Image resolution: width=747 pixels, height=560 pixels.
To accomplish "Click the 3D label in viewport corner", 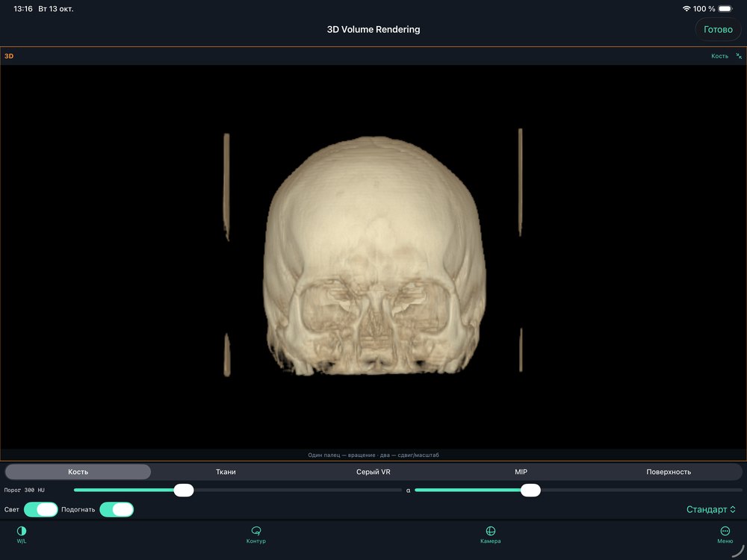I will click(9, 56).
